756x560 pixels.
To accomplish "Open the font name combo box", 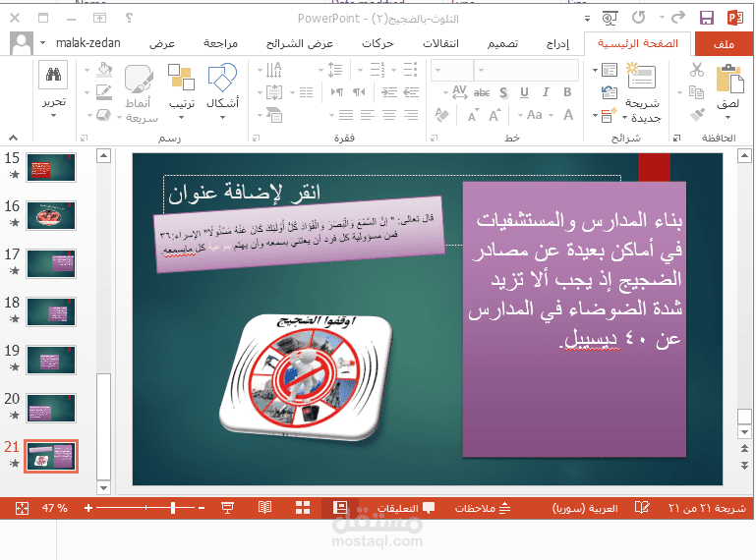I will point(534,69).
